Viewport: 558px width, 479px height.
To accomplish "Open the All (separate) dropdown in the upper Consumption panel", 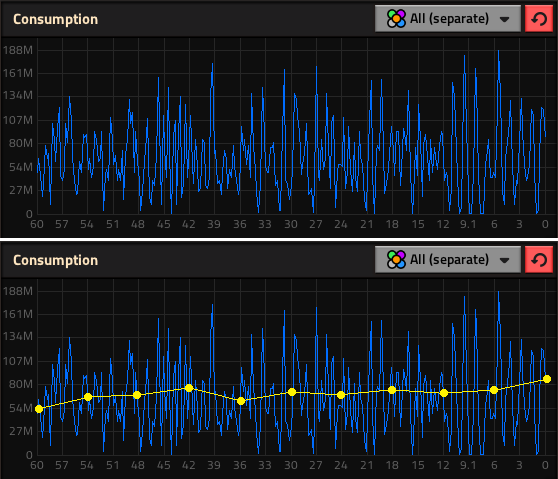I will [448, 19].
